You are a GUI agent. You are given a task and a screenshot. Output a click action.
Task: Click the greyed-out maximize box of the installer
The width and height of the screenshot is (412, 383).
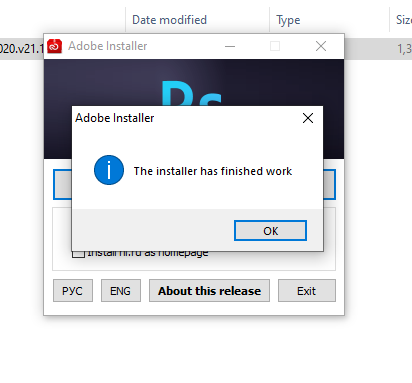click(x=275, y=46)
